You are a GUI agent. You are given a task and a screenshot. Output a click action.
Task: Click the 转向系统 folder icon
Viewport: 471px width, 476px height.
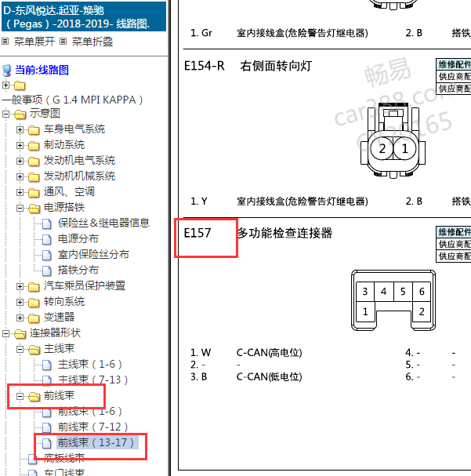point(34,303)
